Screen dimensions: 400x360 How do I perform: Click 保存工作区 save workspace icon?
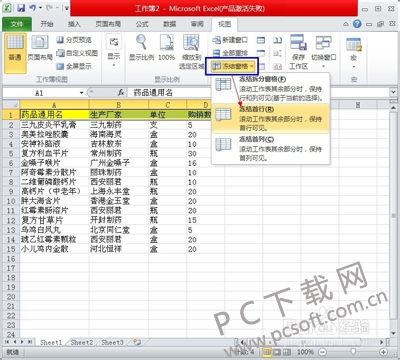(x=298, y=52)
